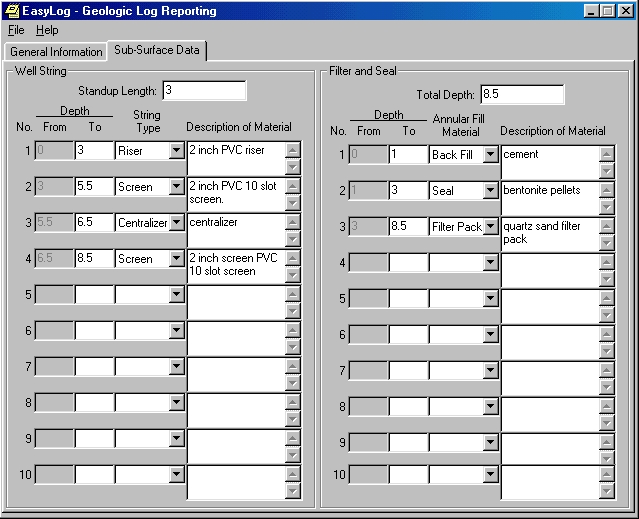Open the Help menu
This screenshot has width=639, height=519.
tap(47, 30)
